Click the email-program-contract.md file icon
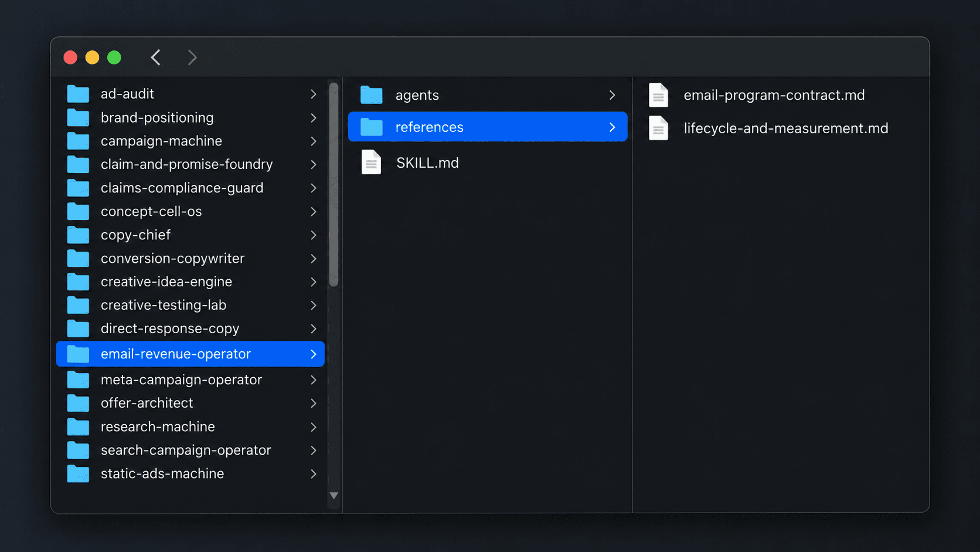The image size is (980, 552). (659, 95)
